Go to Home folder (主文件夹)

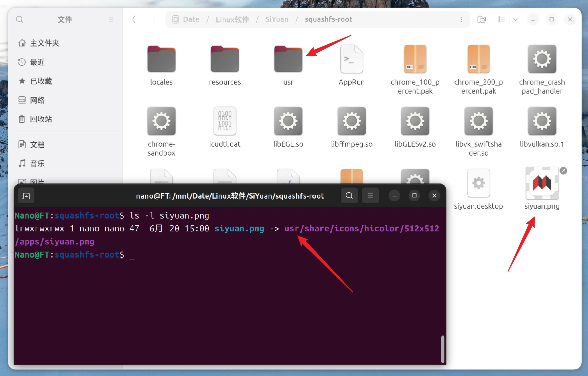65,43
